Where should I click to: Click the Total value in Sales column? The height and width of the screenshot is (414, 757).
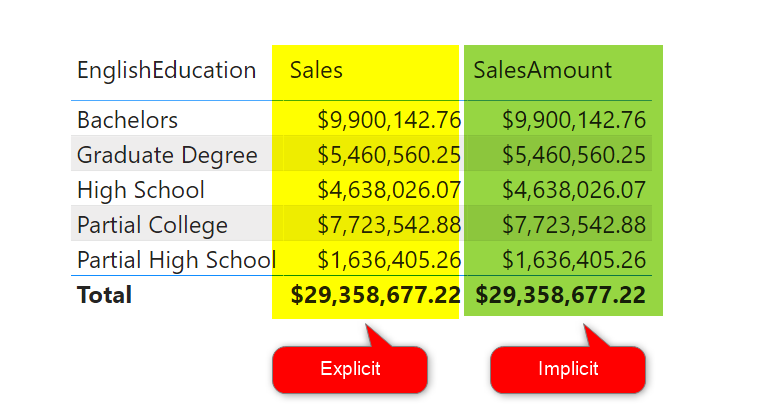click(x=375, y=295)
